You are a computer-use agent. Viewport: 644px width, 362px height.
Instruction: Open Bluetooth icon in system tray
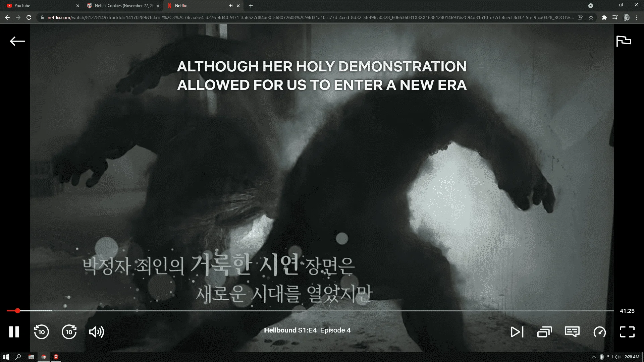(602, 357)
